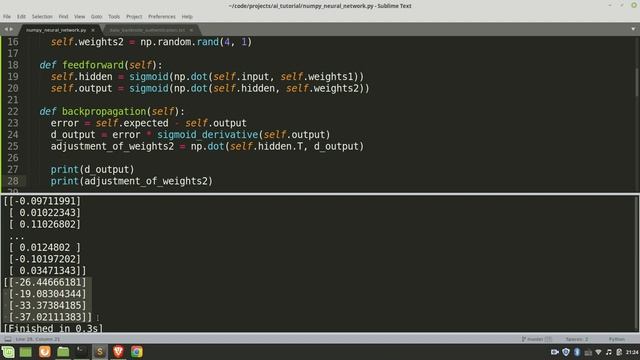Toggle side bar icon in status bar
This screenshot has height=360, width=640.
(x=8, y=339)
